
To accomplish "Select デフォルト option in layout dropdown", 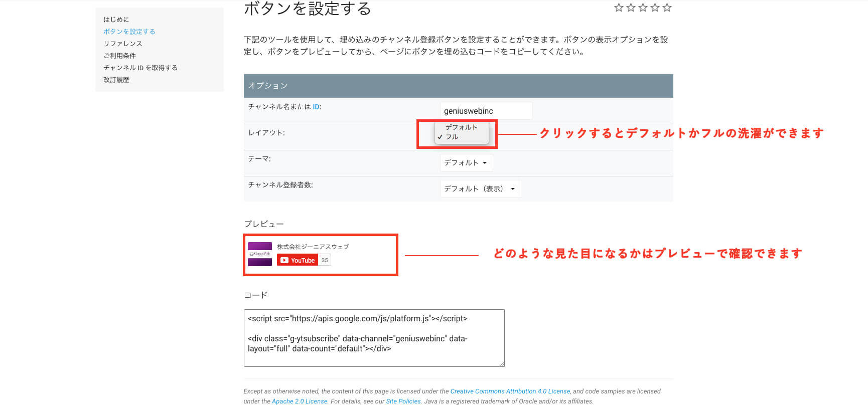I will [x=462, y=127].
